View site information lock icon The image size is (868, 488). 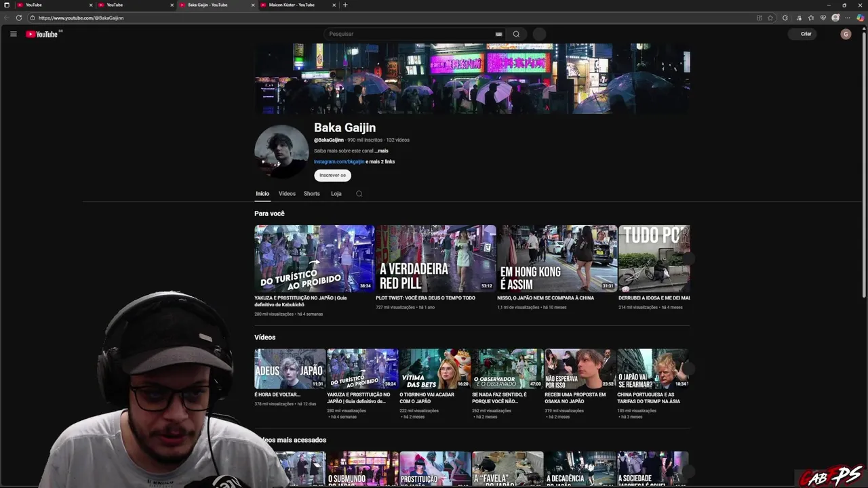(x=32, y=18)
